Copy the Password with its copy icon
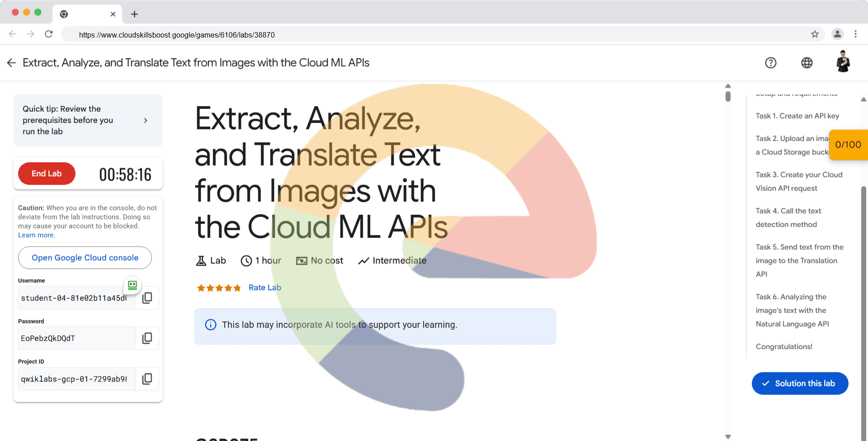This screenshot has width=868, height=441. point(147,338)
